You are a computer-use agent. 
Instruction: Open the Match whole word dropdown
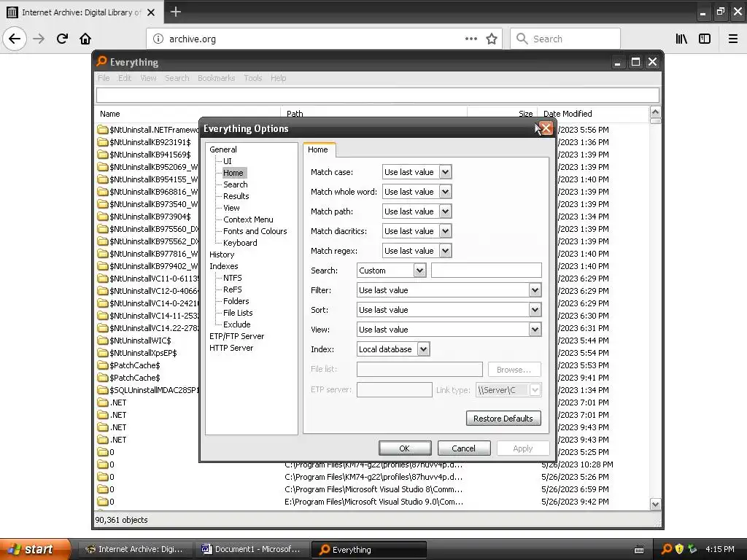(x=445, y=192)
